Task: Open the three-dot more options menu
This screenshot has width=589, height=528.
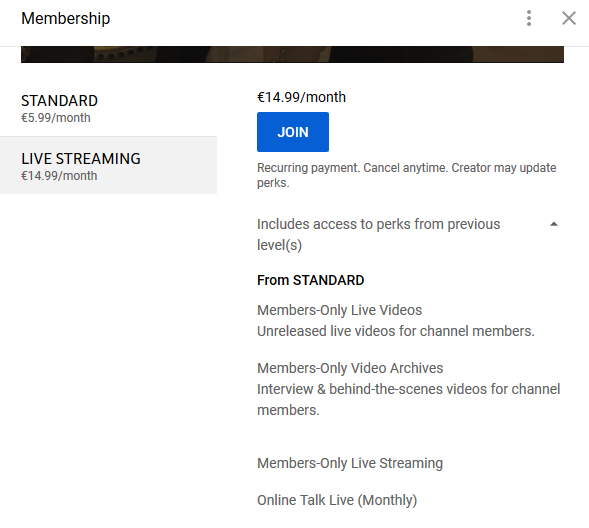Action: pyautogui.click(x=529, y=18)
